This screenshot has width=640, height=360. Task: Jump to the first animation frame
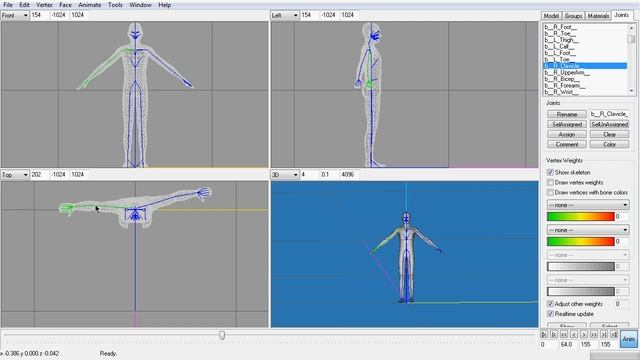click(x=544, y=334)
